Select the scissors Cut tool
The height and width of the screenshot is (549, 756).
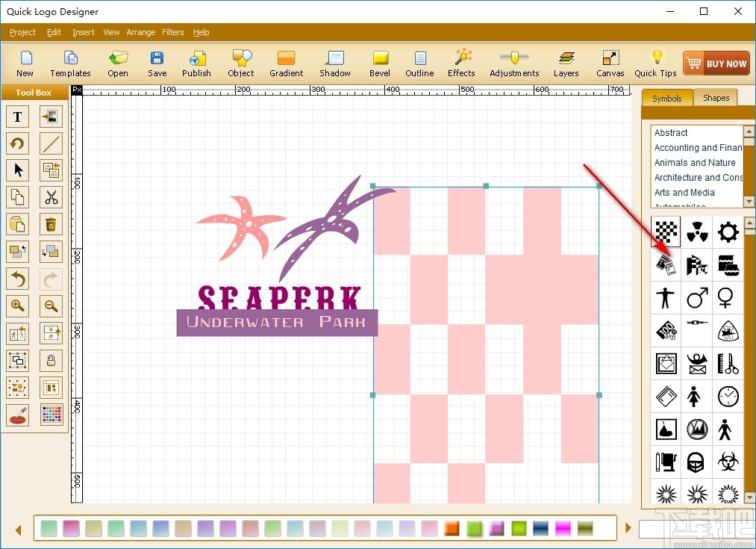[51, 197]
